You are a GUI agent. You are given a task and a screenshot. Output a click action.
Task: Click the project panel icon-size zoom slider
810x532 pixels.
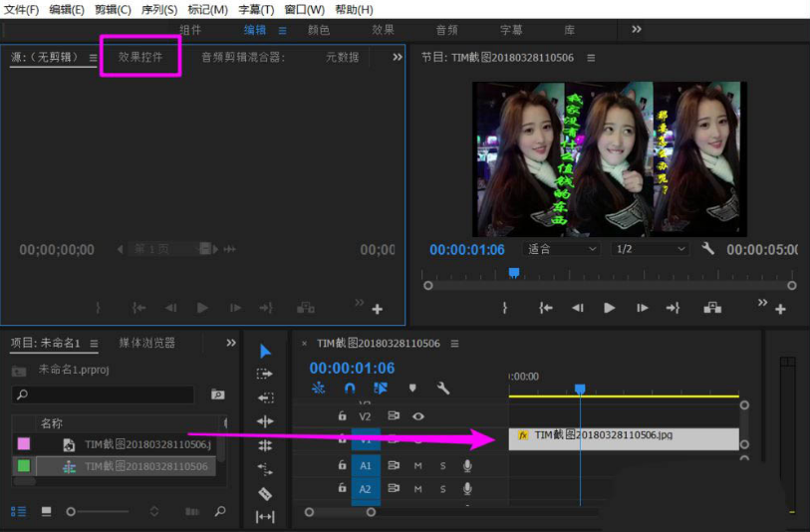point(71,511)
